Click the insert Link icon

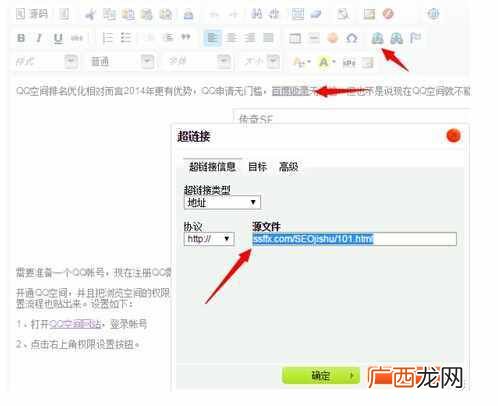pyautogui.click(x=377, y=38)
